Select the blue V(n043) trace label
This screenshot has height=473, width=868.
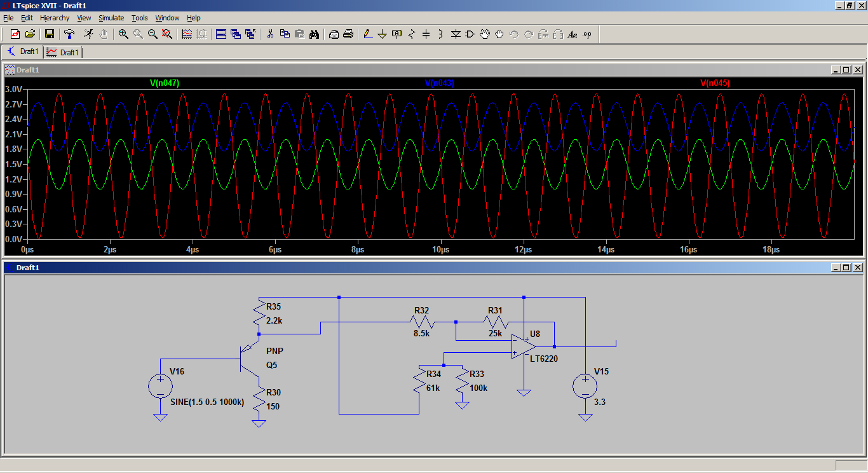[440, 83]
